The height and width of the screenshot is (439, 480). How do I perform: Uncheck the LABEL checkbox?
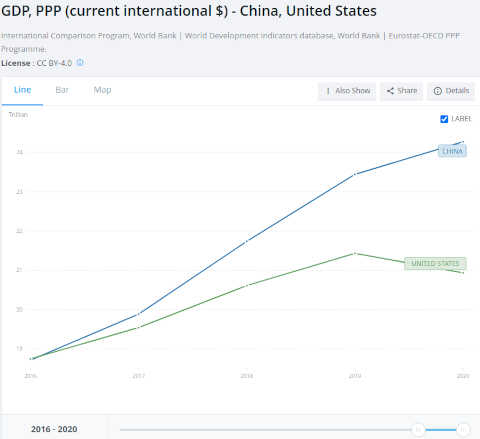point(444,119)
